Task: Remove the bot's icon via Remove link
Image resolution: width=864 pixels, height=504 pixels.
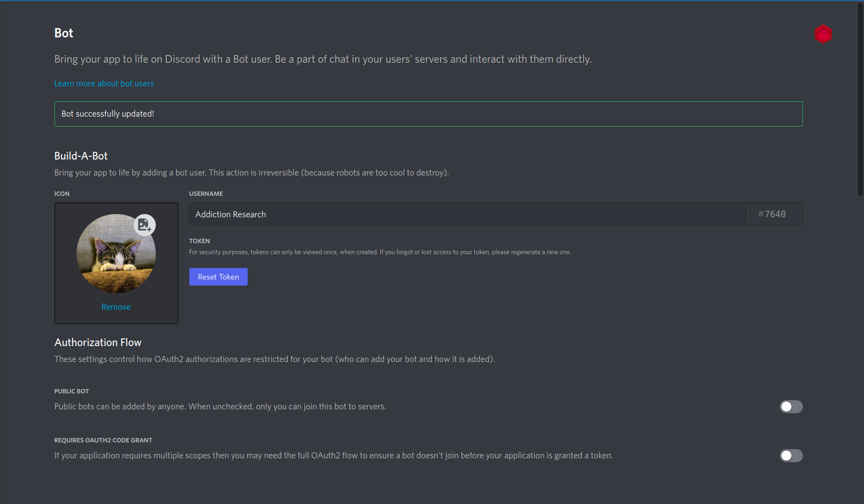Action: coord(116,306)
